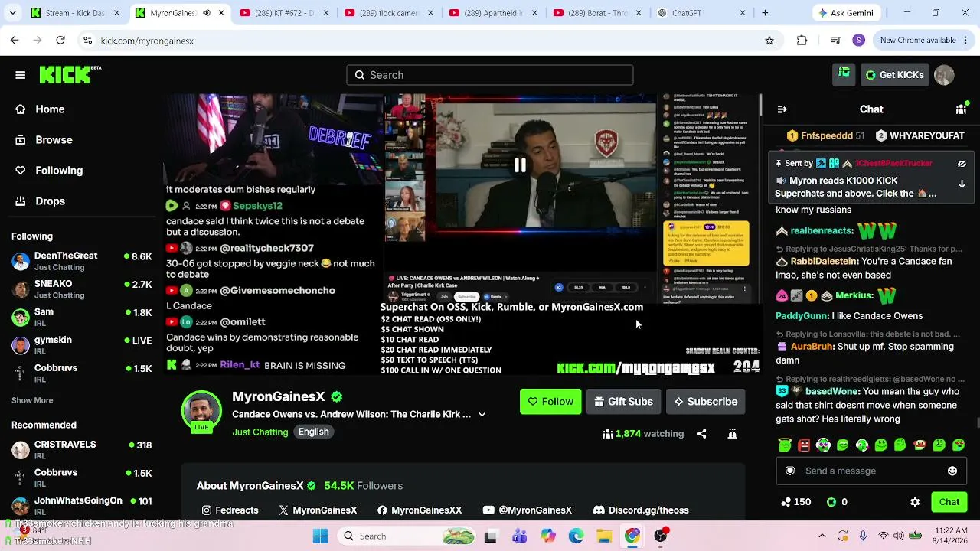Switch to the Borat YouTube tab
This screenshot has height=551, width=980.
click(597, 13)
